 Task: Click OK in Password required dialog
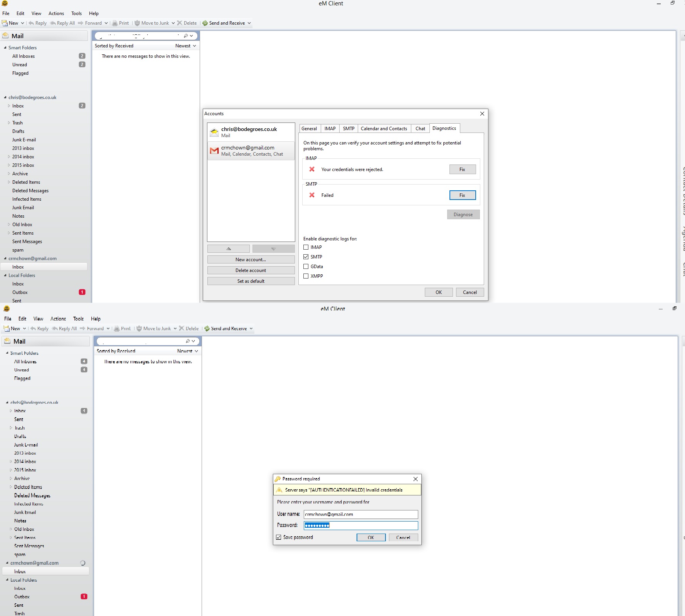[371, 537]
